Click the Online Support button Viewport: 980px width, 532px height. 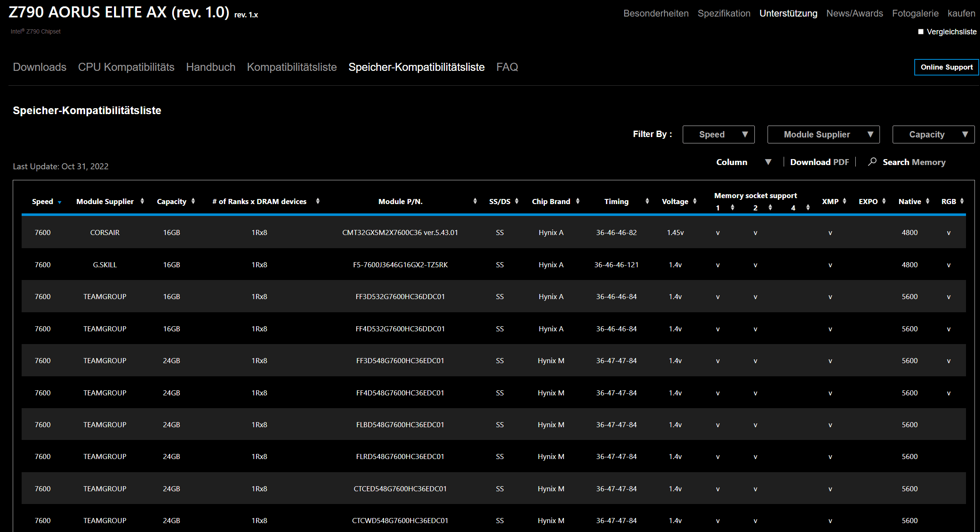pos(946,67)
